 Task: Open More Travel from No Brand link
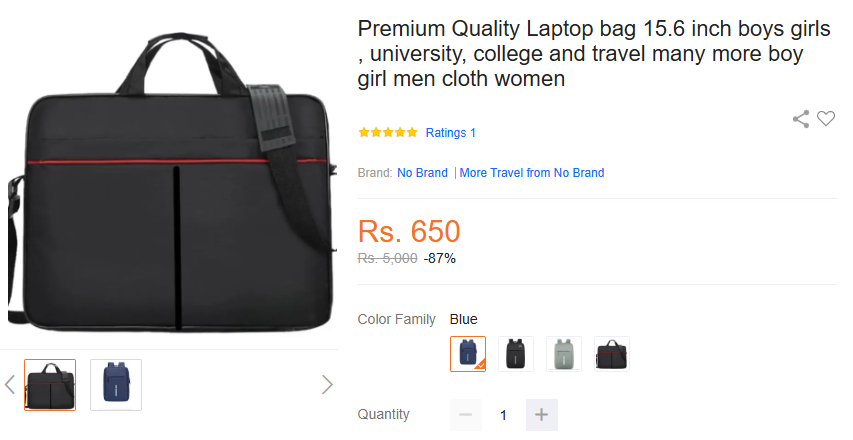(x=532, y=173)
